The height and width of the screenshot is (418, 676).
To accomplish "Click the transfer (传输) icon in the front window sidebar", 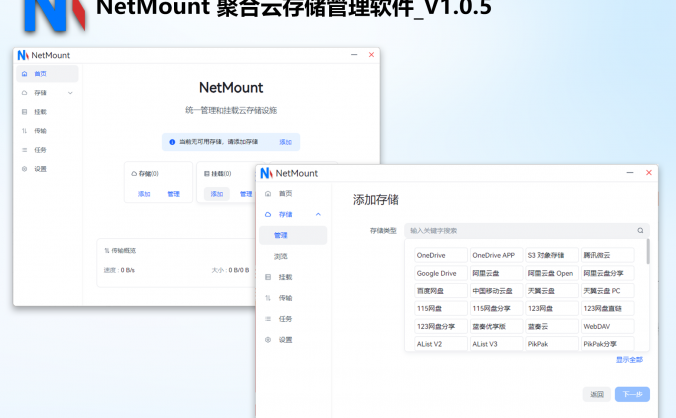I will 268,298.
